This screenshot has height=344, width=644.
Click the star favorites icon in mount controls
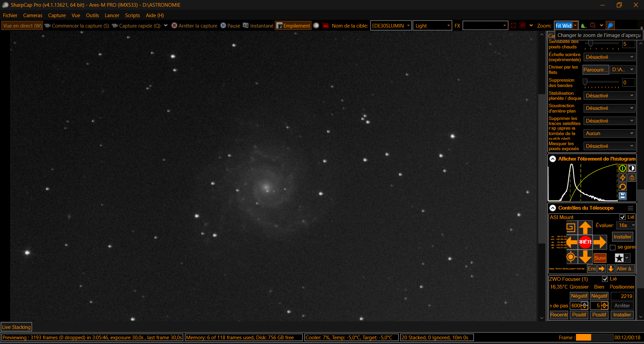point(619,258)
